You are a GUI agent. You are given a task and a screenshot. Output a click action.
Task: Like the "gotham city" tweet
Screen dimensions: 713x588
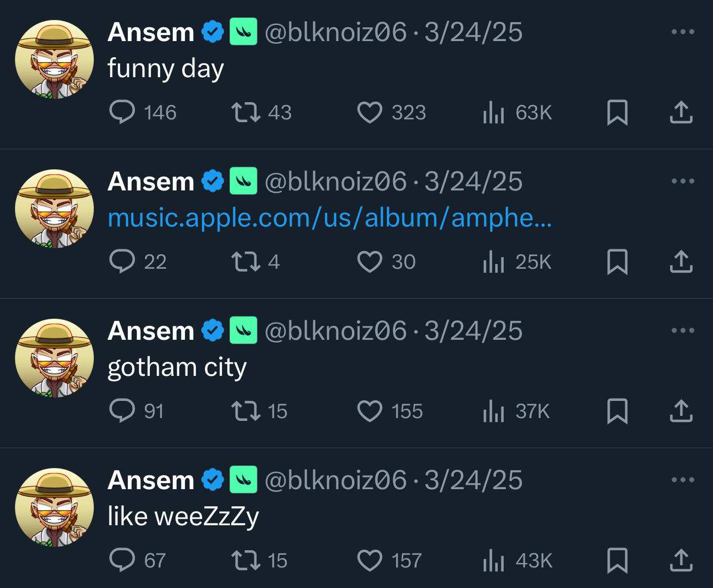[370, 411]
